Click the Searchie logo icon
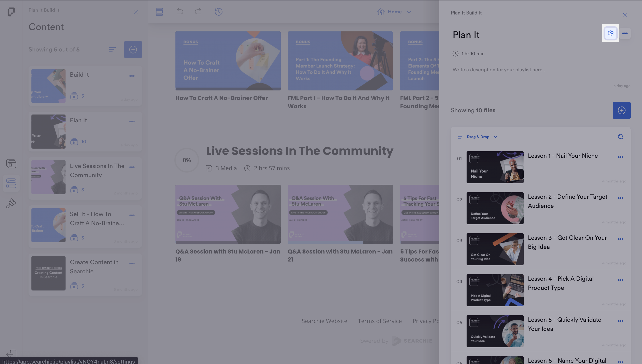Image resolution: width=642 pixels, height=364 pixels. 11,12
